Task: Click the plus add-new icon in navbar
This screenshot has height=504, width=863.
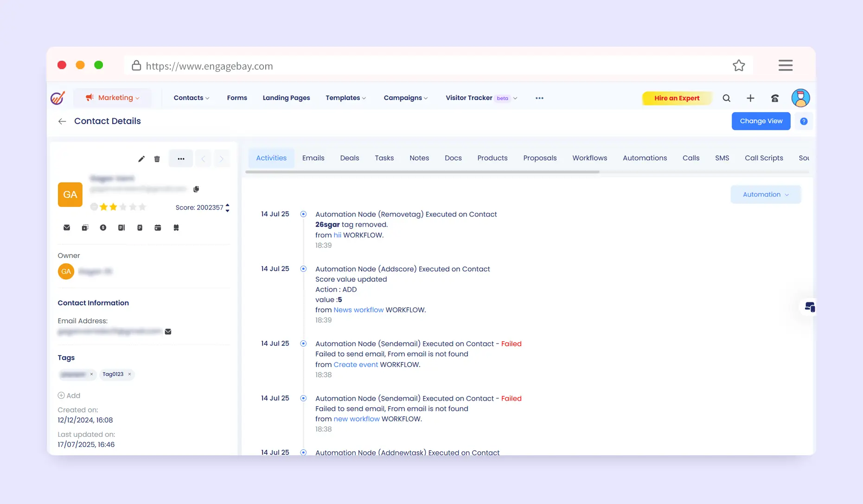Action: point(750,98)
